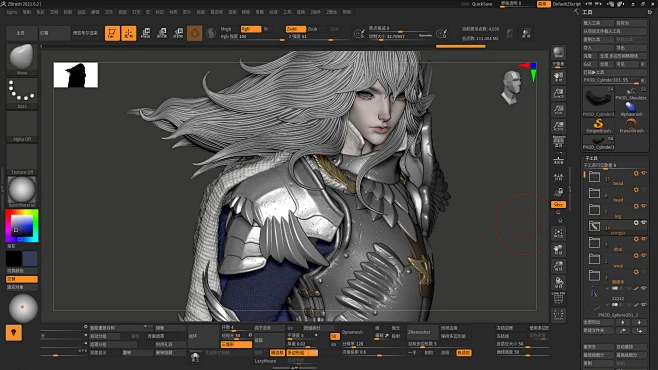
Task: Toggle the Zadd mode button
Action: point(295,29)
